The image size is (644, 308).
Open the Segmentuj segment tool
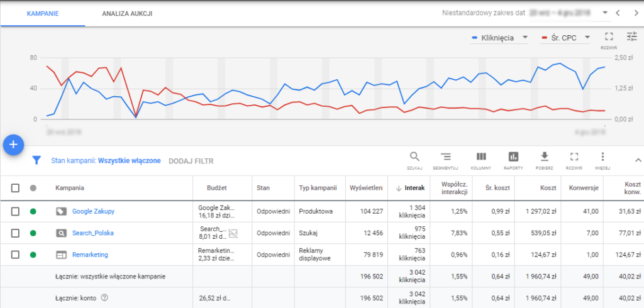(x=446, y=160)
